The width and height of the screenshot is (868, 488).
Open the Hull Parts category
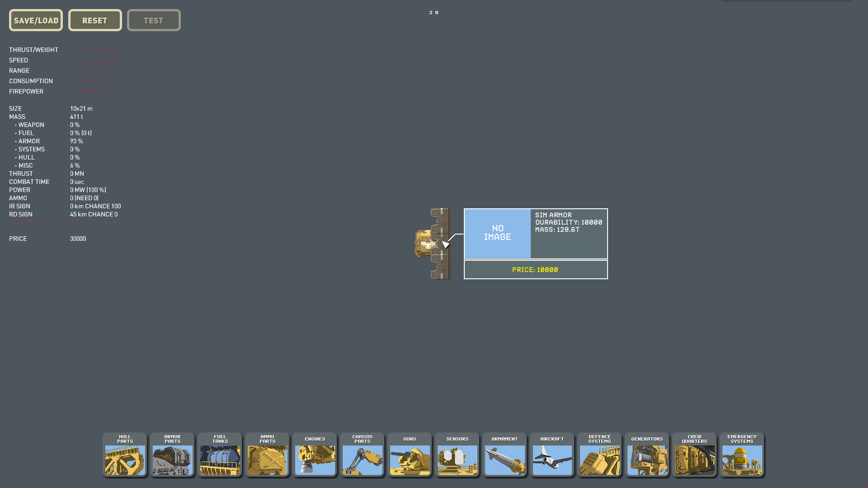point(125,455)
